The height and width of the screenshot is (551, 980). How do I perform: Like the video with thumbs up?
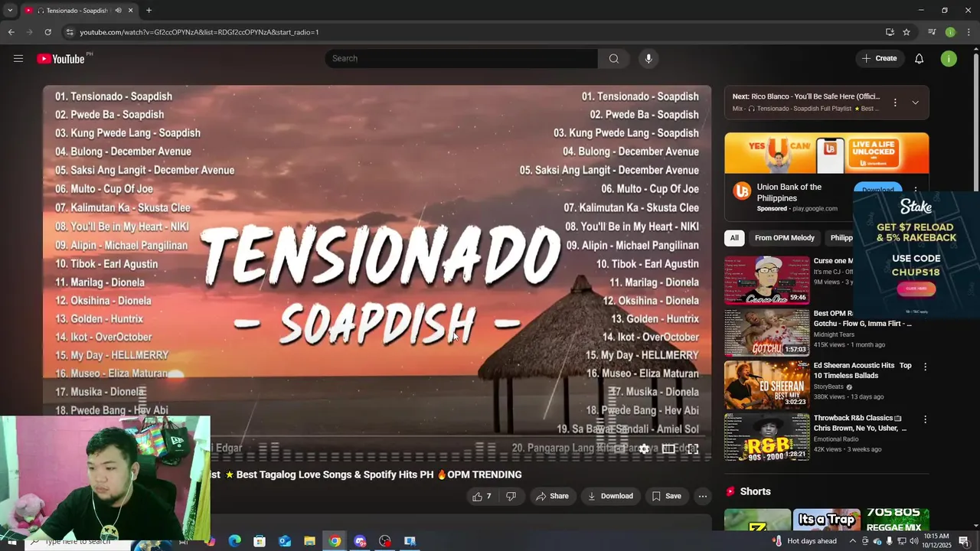[482, 496]
